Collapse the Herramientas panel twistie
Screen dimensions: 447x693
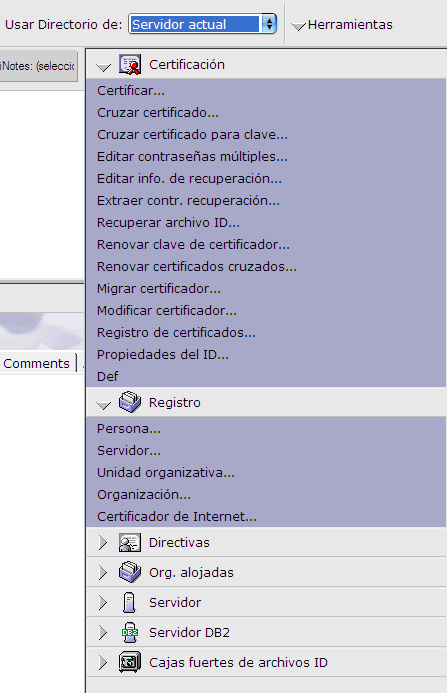point(299,27)
